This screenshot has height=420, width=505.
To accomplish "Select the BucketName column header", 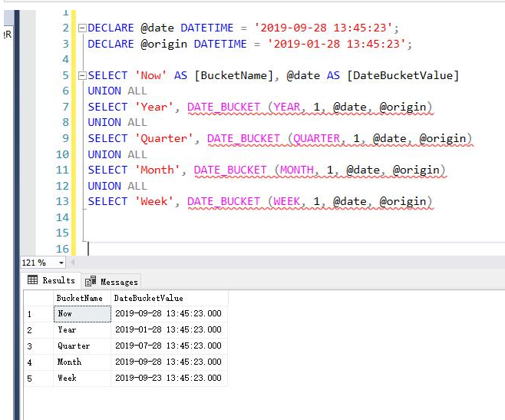I will pyautogui.click(x=82, y=298).
